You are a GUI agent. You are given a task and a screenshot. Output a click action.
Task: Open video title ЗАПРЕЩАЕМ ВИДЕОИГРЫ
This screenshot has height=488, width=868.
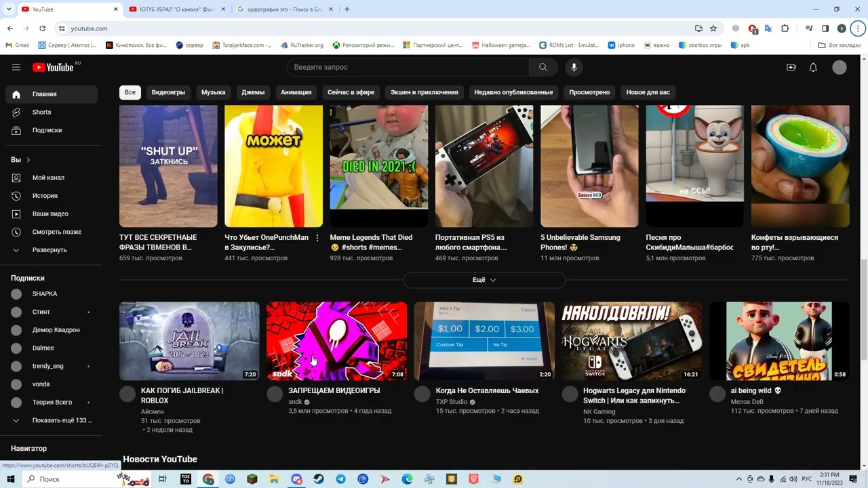point(334,391)
